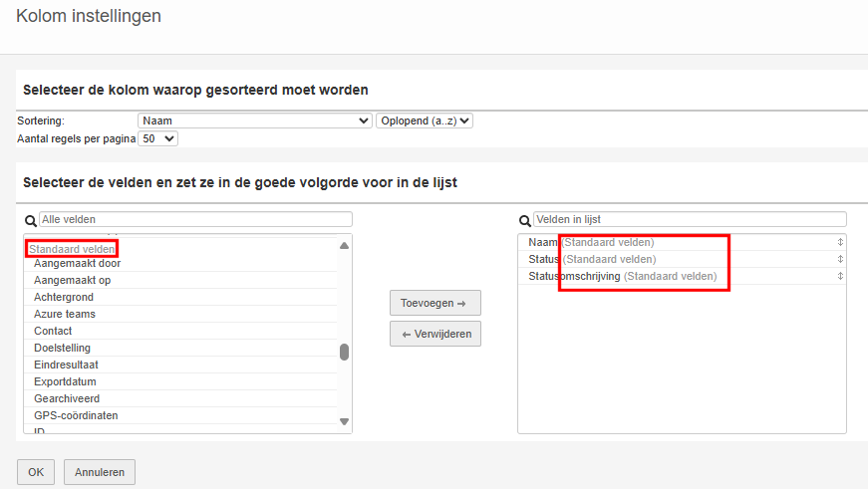Click the scrollbar thumb of the field list
The width and height of the screenshot is (868, 489).
pos(345,352)
